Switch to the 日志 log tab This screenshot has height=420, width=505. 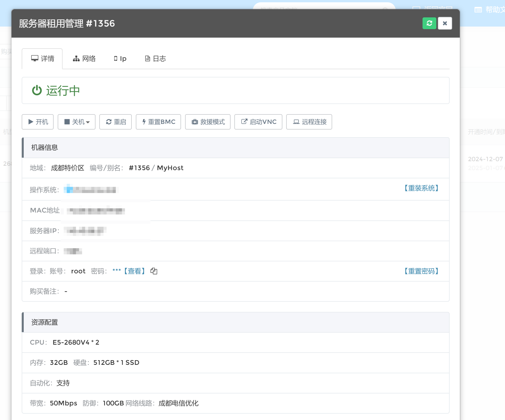[x=155, y=59]
